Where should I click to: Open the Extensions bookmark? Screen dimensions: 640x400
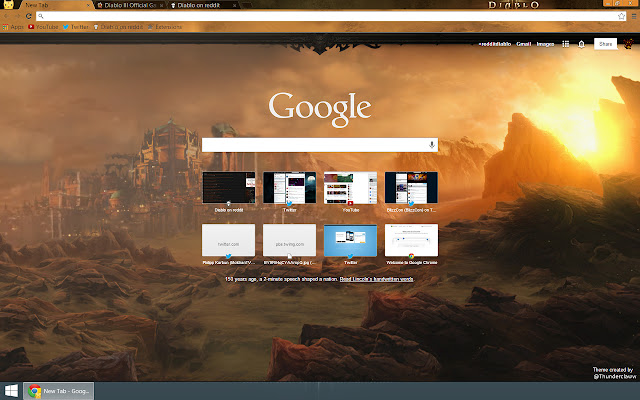coord(164,27)
